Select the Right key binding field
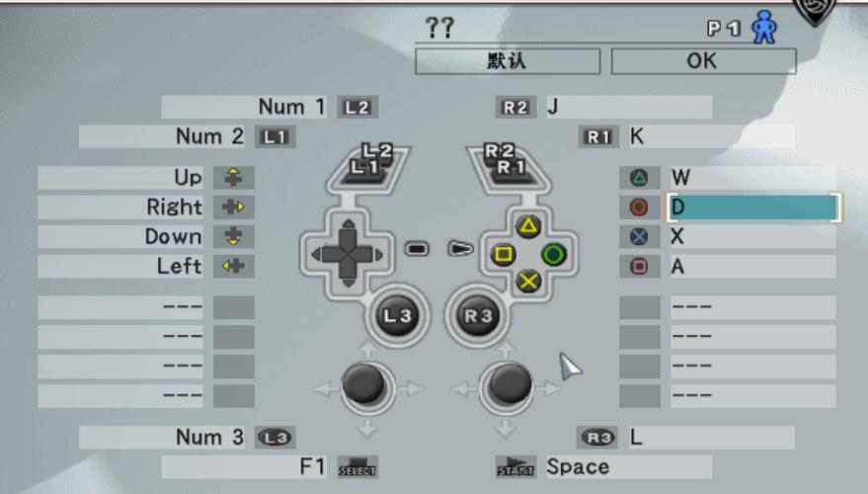 pyautogui.click(x=120, y=207)
